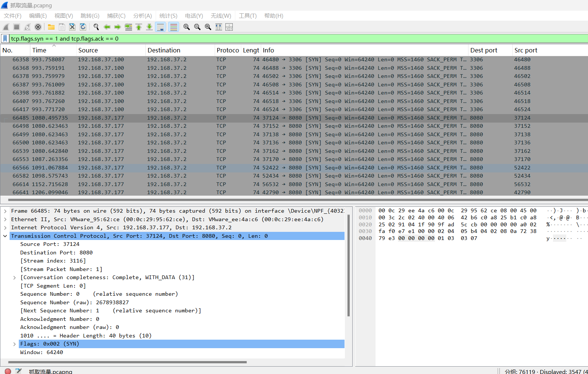Click the Go to specified packet icon
Viewport: 588px width, 374px height.
coord(128,27)
